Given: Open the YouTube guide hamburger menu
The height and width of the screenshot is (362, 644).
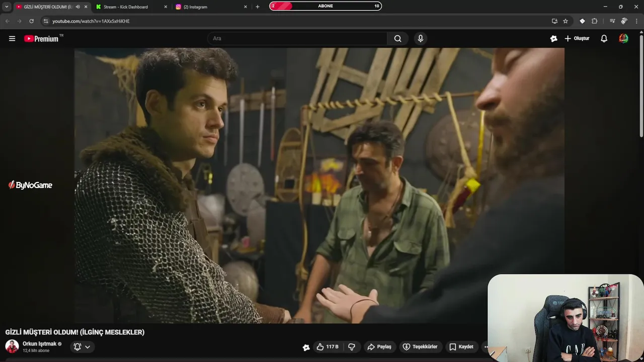Looking at the screenshot, I should [x=12, y=39].
